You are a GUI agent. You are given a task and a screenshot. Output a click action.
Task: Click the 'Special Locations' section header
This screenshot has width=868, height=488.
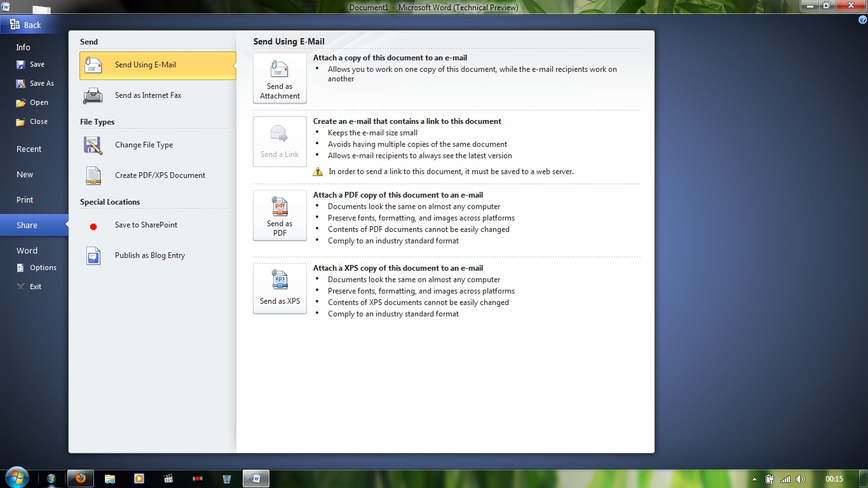point(110,202)
